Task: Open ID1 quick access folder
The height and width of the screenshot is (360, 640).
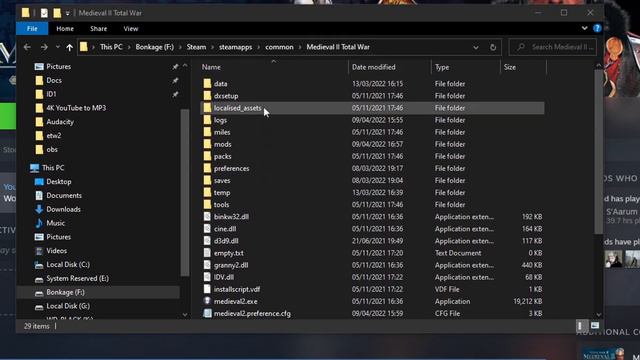Action: pyautogui.click(x=51, y=94)
